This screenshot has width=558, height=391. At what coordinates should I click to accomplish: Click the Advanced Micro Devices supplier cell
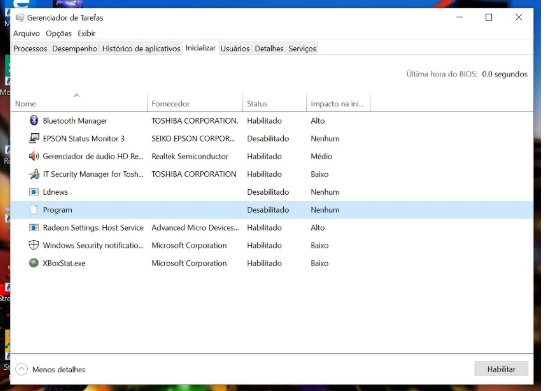click(195, 228)
